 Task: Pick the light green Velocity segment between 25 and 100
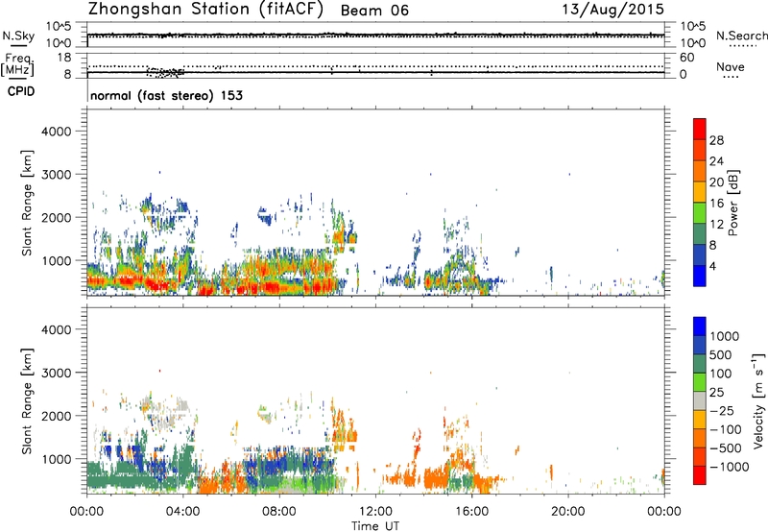[x=700, y=382]
